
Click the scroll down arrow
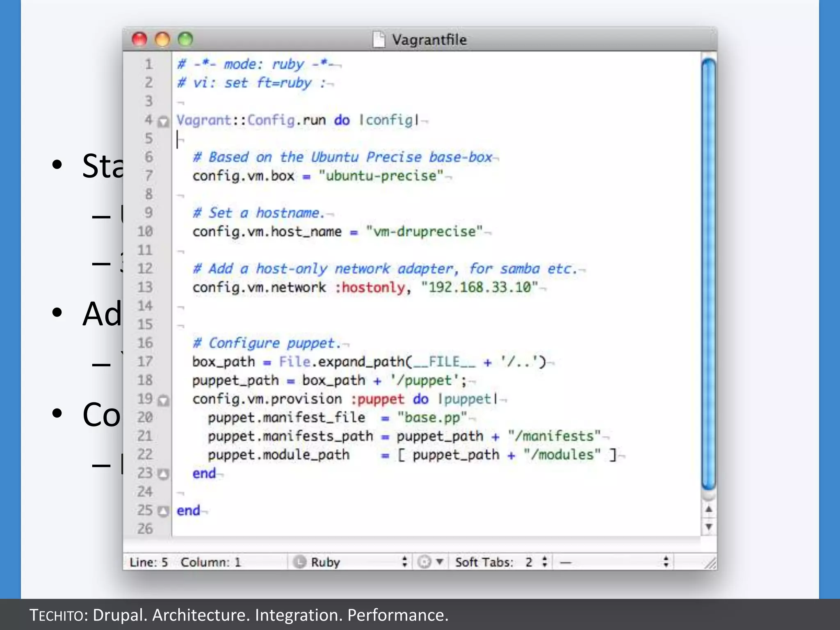pos(708,527)
